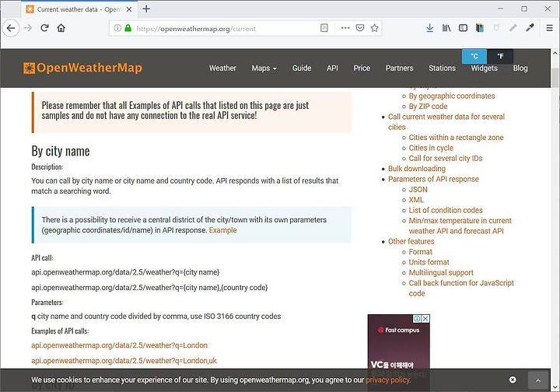Image resolution: width=560 pixels, height=392 pixels.
Task: Click the OpenWeatherMap logo
Action: click(x=82, y=68)
